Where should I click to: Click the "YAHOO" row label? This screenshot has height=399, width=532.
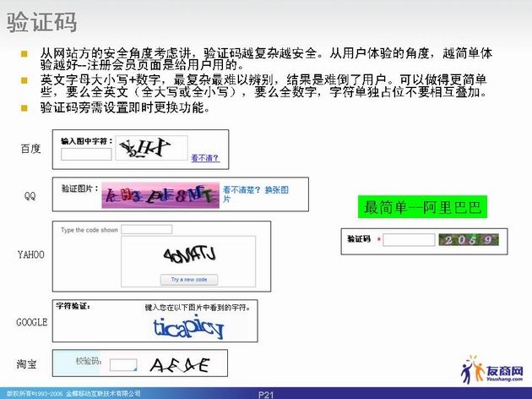(30, 254)
